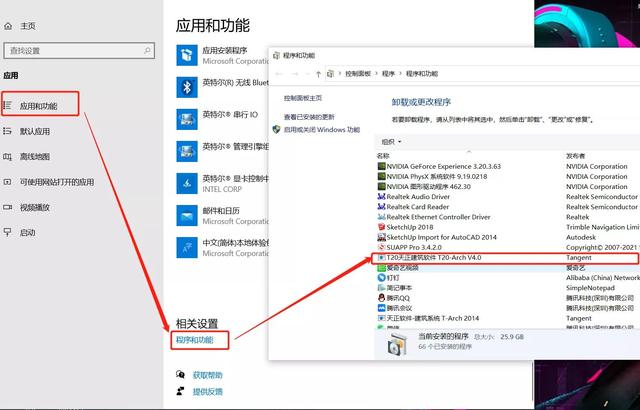
Task: Open 控制面板主页 link
Action: (303, 98)
